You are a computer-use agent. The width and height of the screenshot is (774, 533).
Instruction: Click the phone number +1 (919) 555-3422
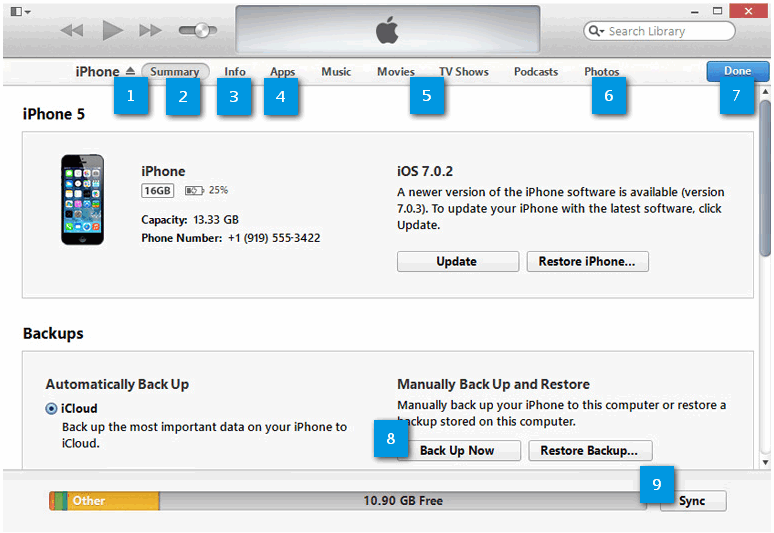coord(274,238)
